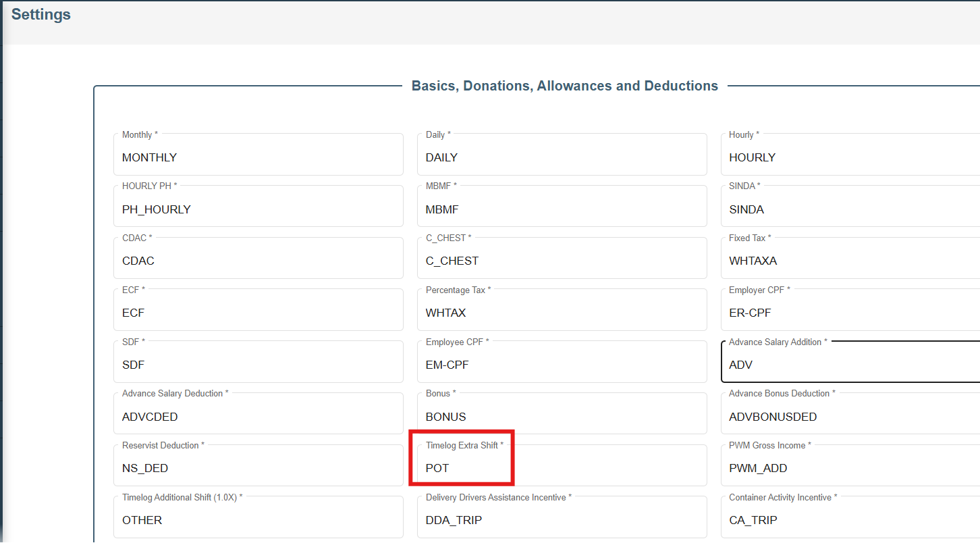Image resolution: width=980 pixels, height=543 pixels.
Task: Focus the Bonus input field
Action: pyautogui.click(x=562, y=417)
